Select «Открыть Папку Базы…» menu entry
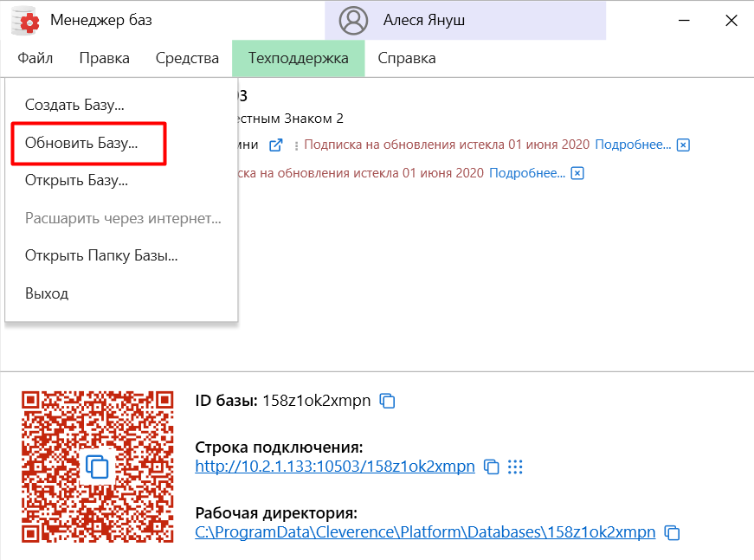Screen dimensions: 754x560 coord(100,255)
